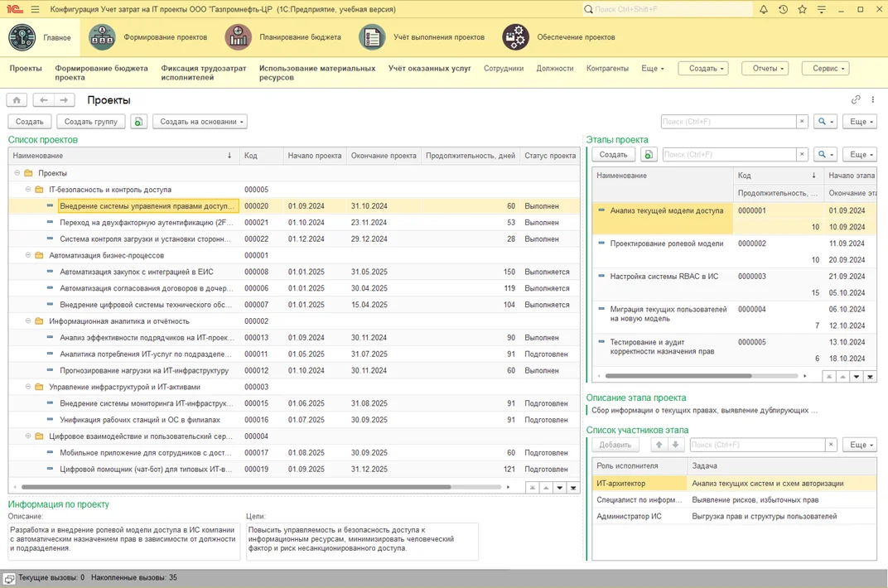The width and height of the screenshot is (888, 588).
Task: Click Создать in Этапы проекта panel
Action: point(613,155)
